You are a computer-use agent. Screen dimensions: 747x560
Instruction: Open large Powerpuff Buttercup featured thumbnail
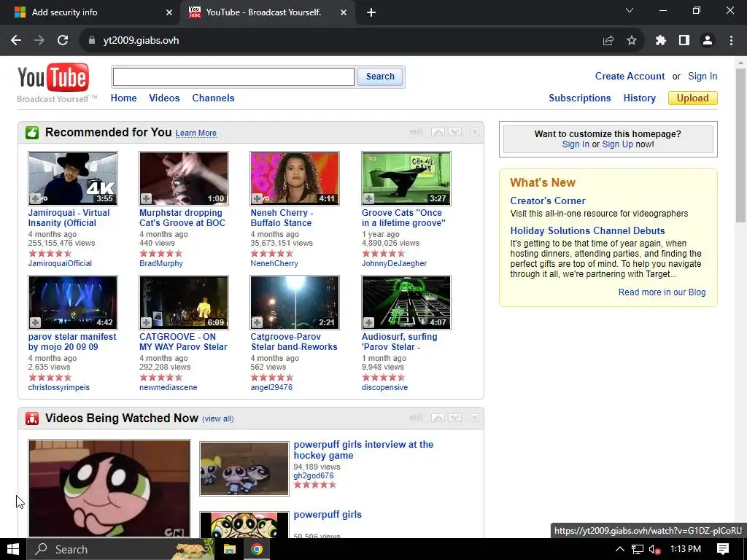pyautogui.click(x=109, y=489)
